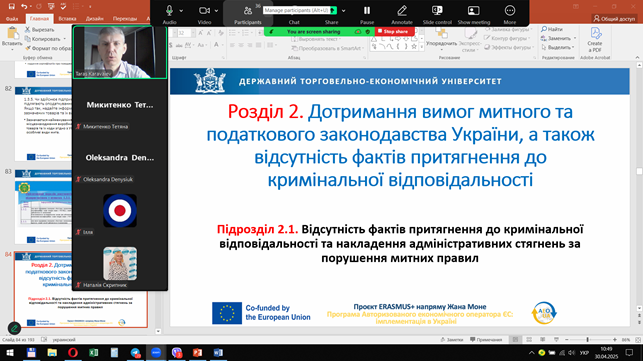Open Zoom Annotate tool
This screenshot has height=361, width=643.
tap(402, 14)
